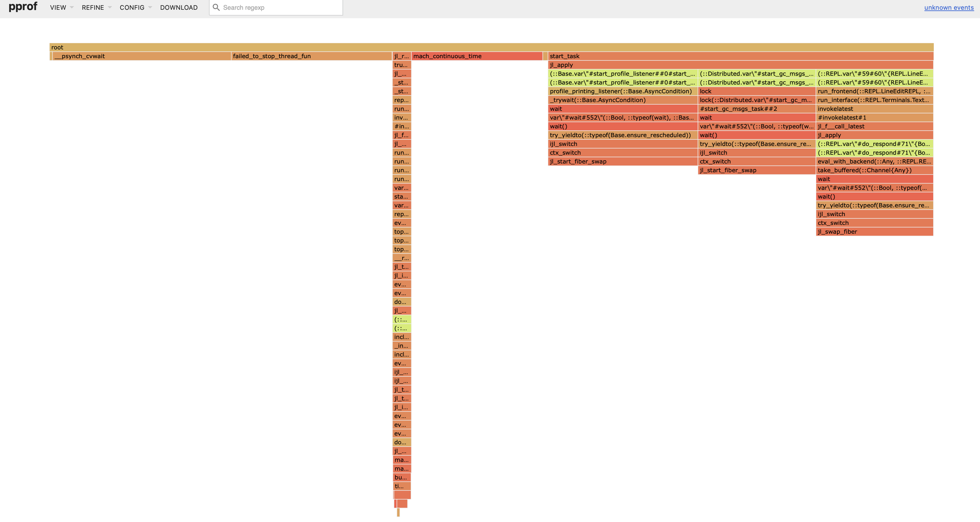Open the REFINE menu
The width and height of the screenshot is (980, 522).
click(x=93, y=7)
